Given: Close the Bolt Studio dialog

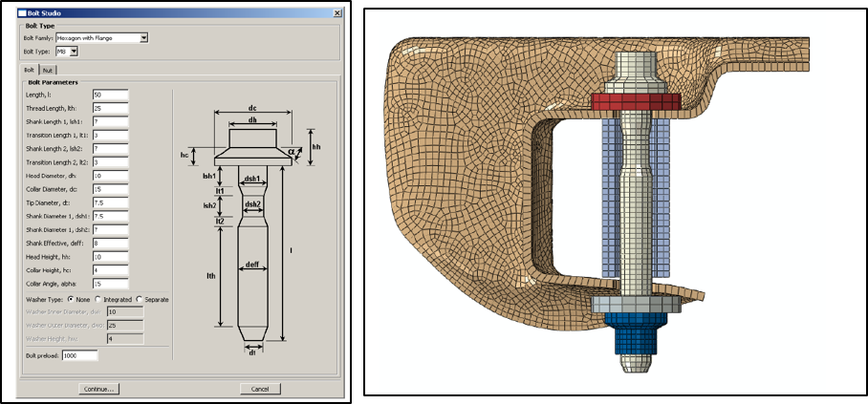Looking at the screenshot, I should pos(336,12).
